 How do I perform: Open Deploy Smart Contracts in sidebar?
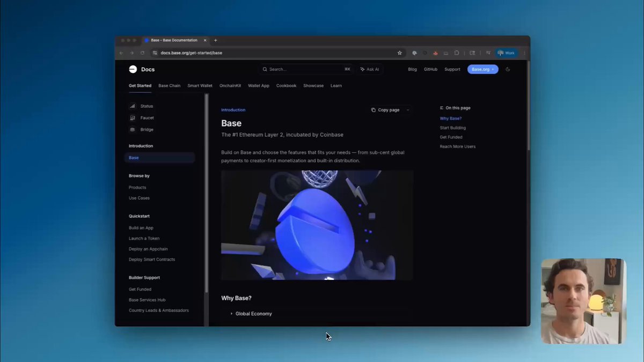[x=152, y=260]
